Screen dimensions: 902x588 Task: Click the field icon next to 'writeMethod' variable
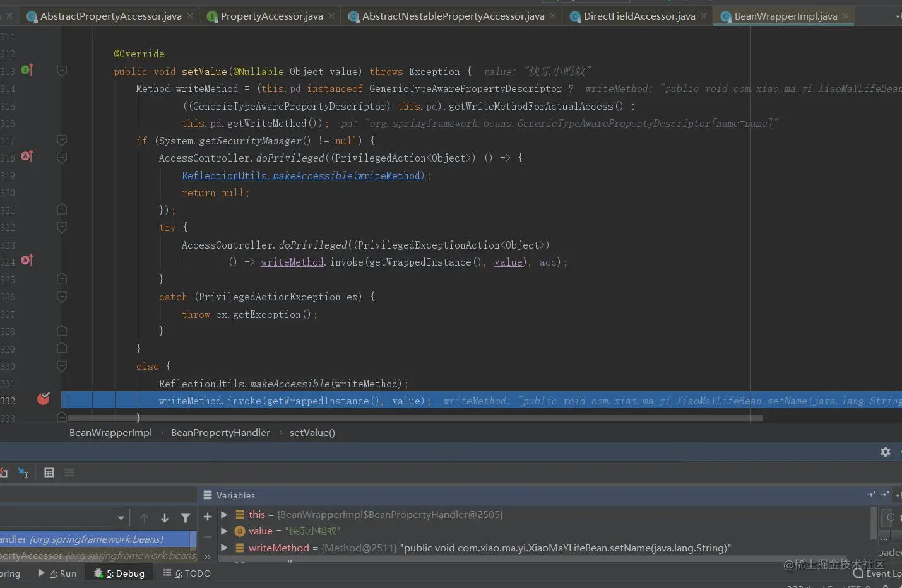pos(240,548)
